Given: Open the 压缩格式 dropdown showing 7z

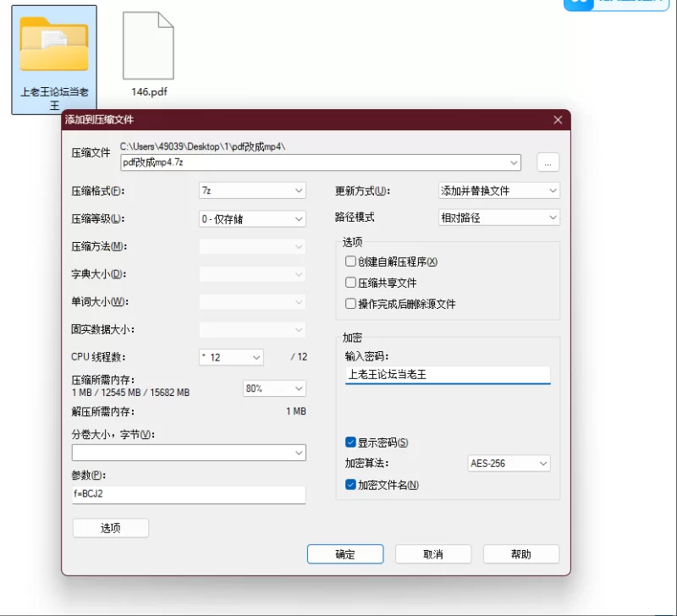Looking at the screenshot, I should pos(252,190).
